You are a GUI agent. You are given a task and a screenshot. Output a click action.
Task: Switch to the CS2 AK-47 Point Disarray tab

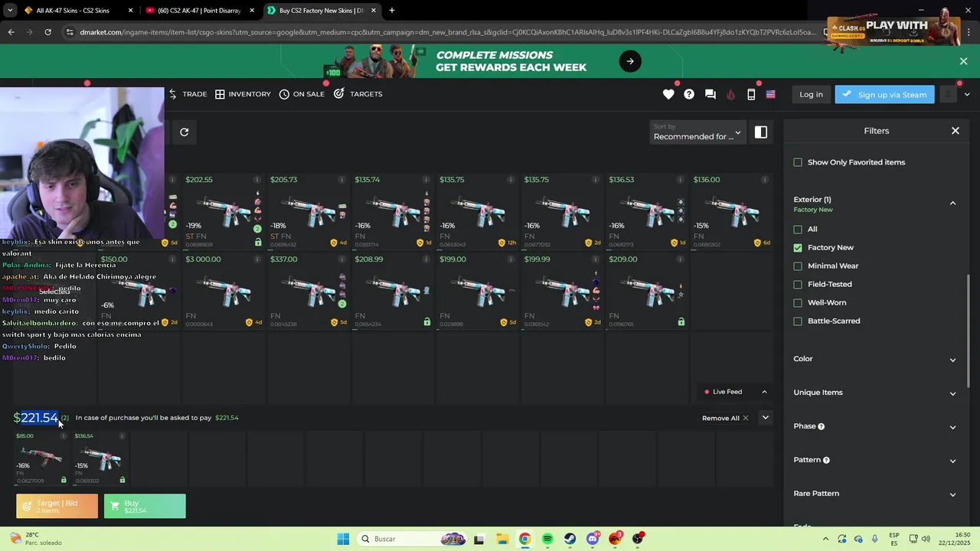coord(200,11)
